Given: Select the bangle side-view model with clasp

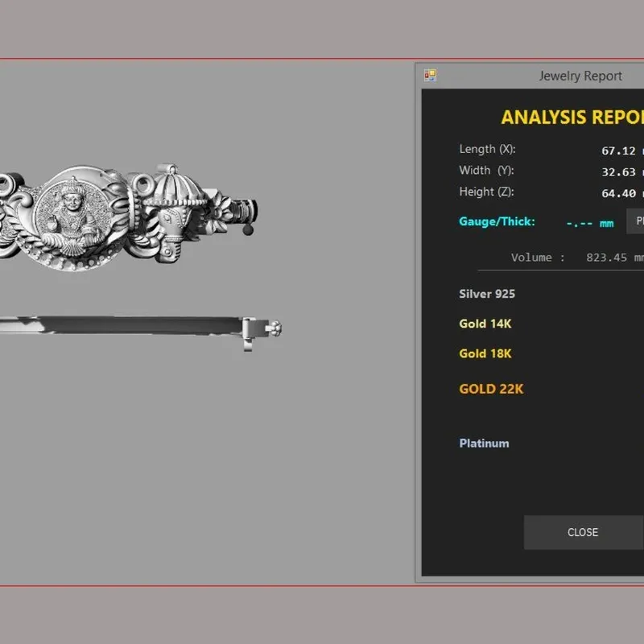Looking at the screenshot, I should click(141, 332).
